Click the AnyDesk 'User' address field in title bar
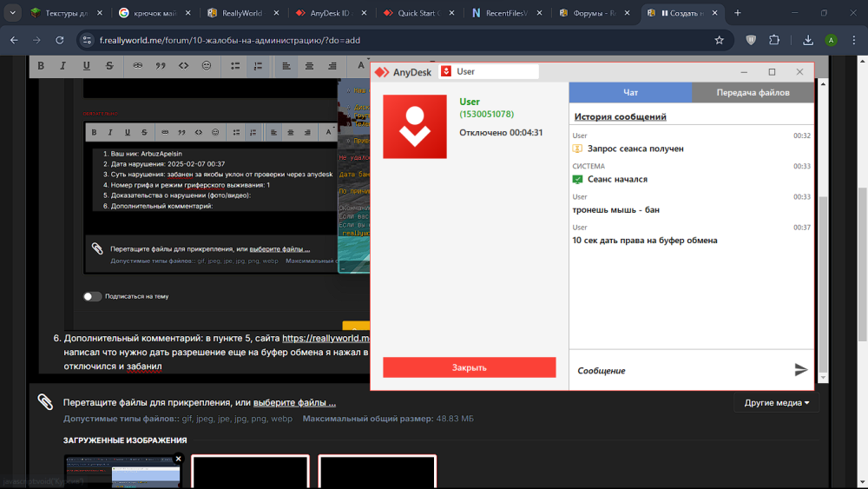The height and width of the screenshot is (489, 868). pyautogui.click(x=489, y=71)
